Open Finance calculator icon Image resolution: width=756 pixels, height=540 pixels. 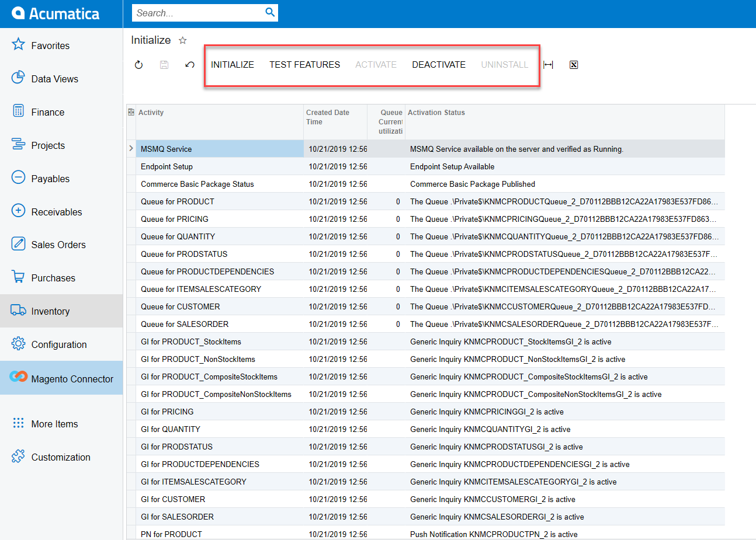pyautogui.click(x=18, y=111)
